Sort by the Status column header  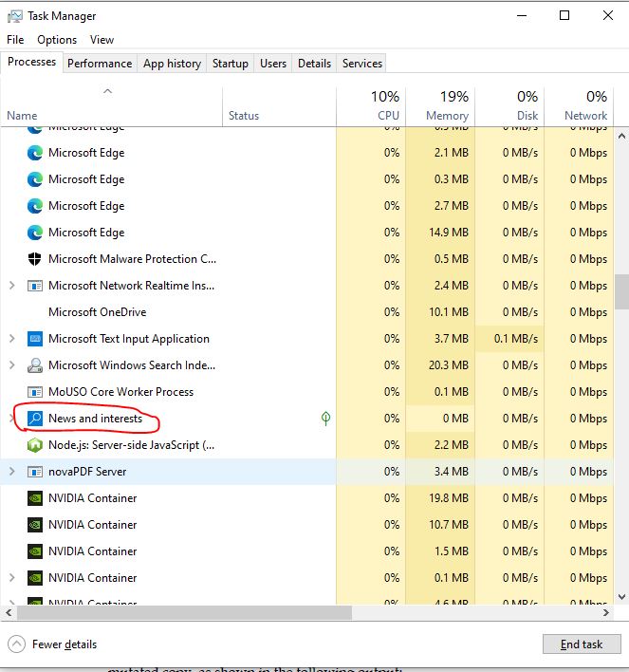(279, 107)
